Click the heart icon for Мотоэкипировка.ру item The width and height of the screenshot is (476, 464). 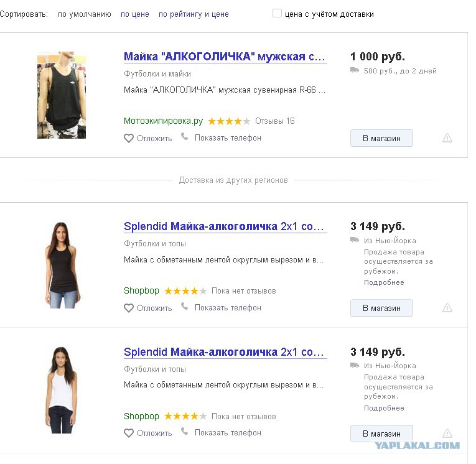(x=129, y=138)
